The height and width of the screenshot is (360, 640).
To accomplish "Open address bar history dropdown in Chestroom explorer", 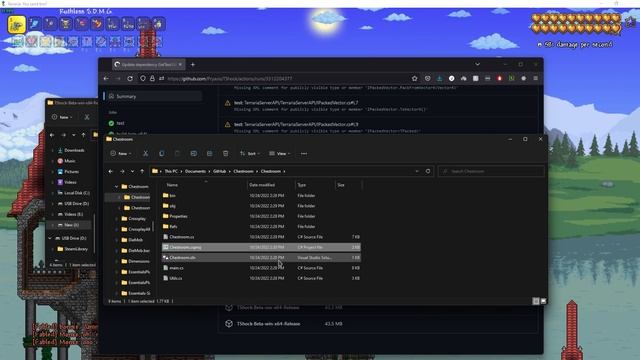I will (x=417, y=171).
